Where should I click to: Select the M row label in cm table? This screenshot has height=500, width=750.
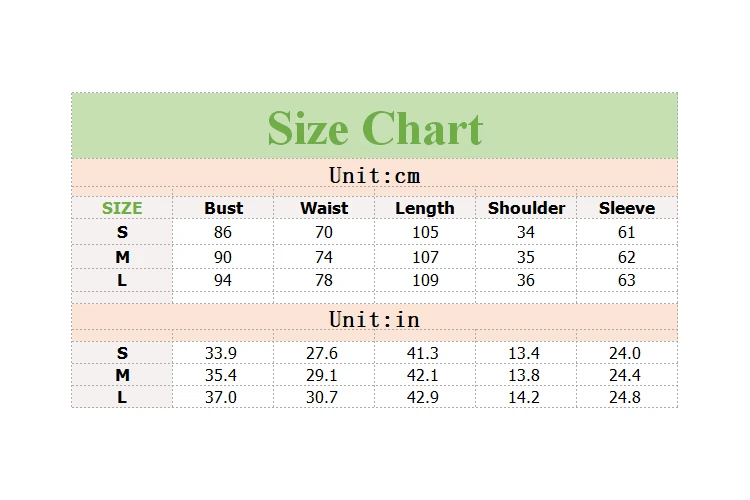coord(122,257)
